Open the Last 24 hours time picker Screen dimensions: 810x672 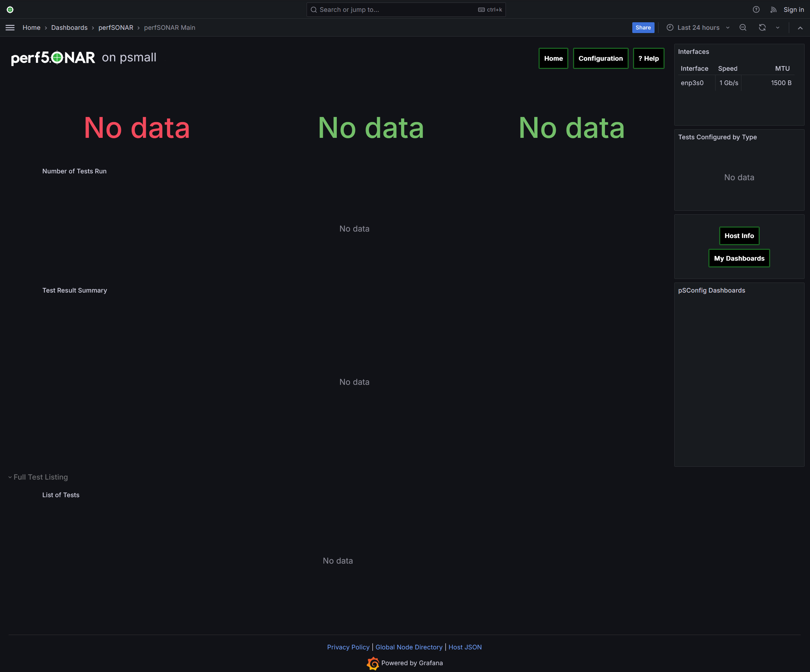point(698,28)
